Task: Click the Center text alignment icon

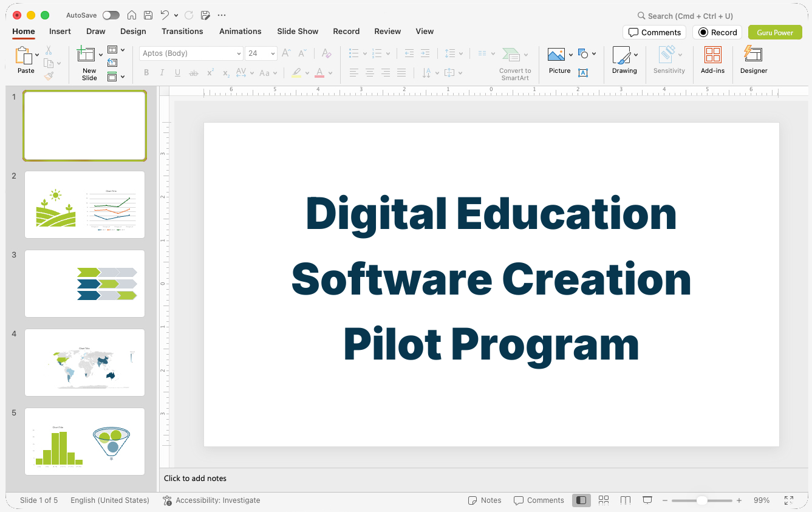Action: click(370, 73)
